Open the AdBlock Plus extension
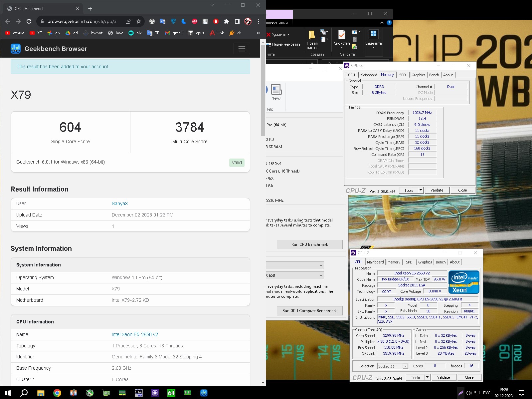Image resolution: width=532 pixels, height=399 pixels. pos(195,21)
